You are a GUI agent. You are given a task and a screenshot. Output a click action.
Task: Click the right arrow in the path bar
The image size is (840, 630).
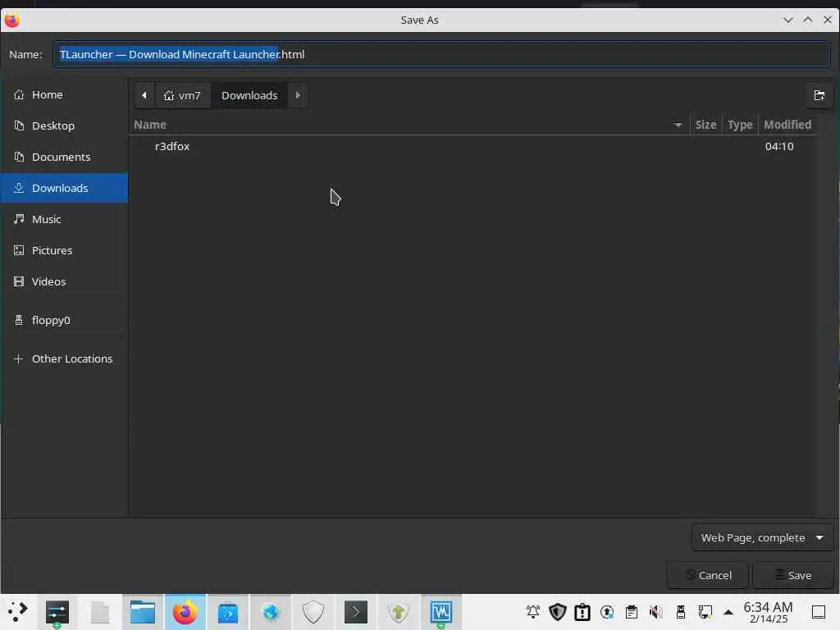pos(298,95)
